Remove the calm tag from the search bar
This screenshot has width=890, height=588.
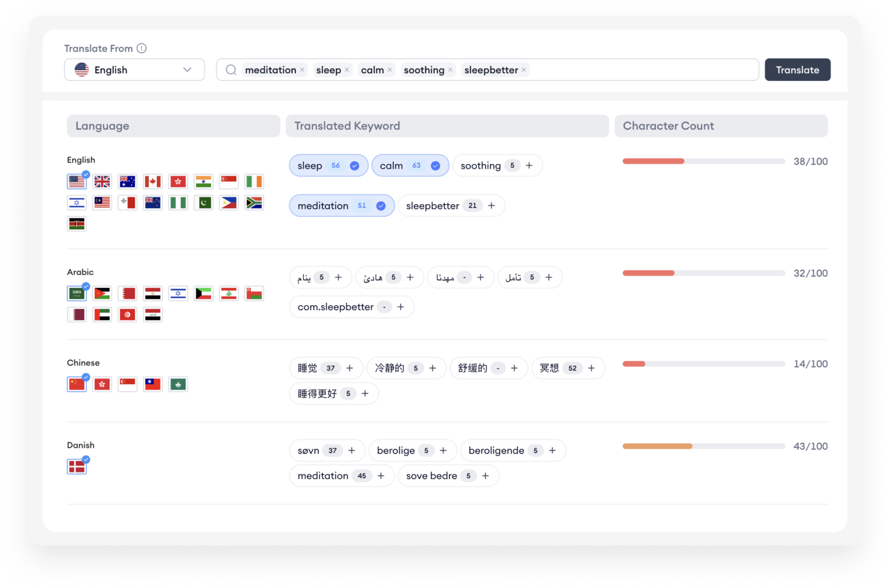(x=390, y=70)
